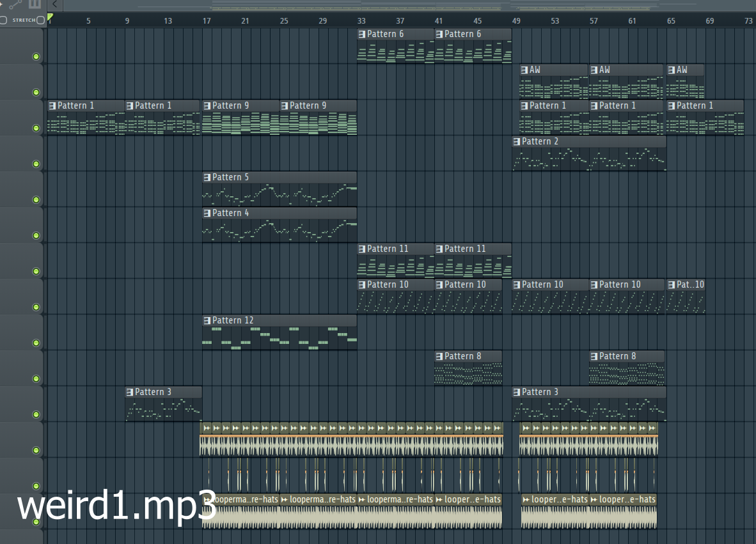Click the icon of Pattern 1 clip at bar 1
Image resolution: width=756 pixels, height=544 pixels.
pos(52,105)
